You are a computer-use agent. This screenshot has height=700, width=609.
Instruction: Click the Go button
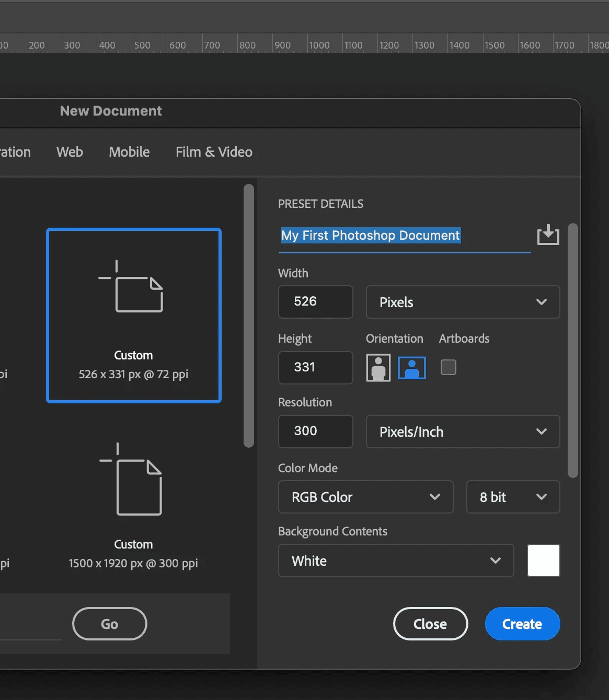[110, 624]
